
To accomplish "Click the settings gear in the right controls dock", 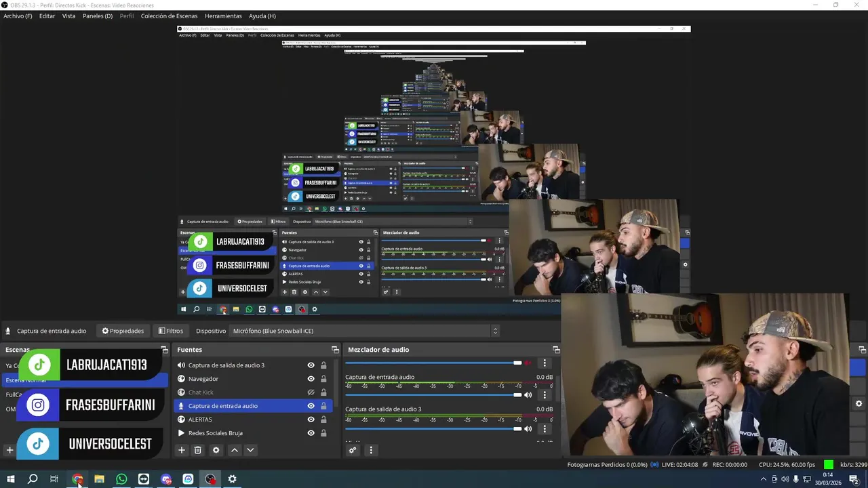I will [x=859, y=403].
